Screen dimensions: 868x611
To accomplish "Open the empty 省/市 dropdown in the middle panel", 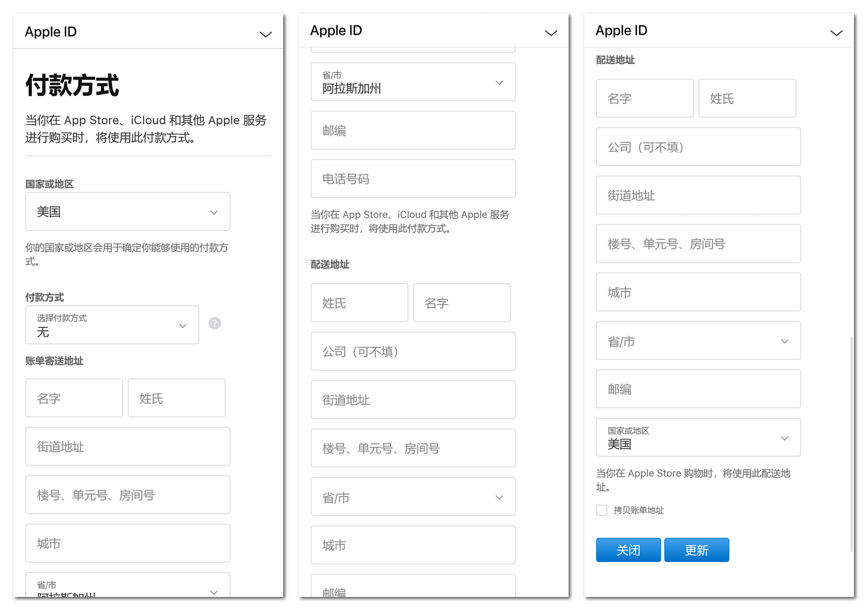I will coord(413,497).
